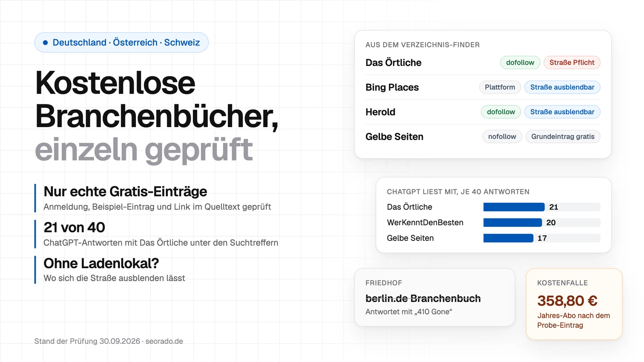Image resolution: width=644 pixels, height=362 pixels.
Task: Click the nofollow tag next to Gelbe Seiten
Action: tap(502, 136)
